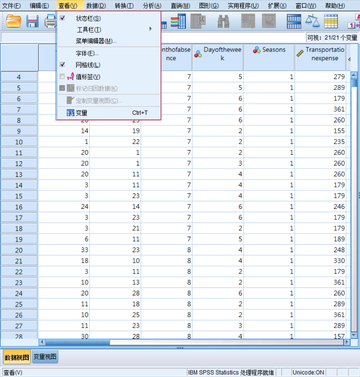The width and height of the screenshot is (360, 377).
Task: Click the IBM SPSS Statistics processor status text
Action: [x=231, y=372]
